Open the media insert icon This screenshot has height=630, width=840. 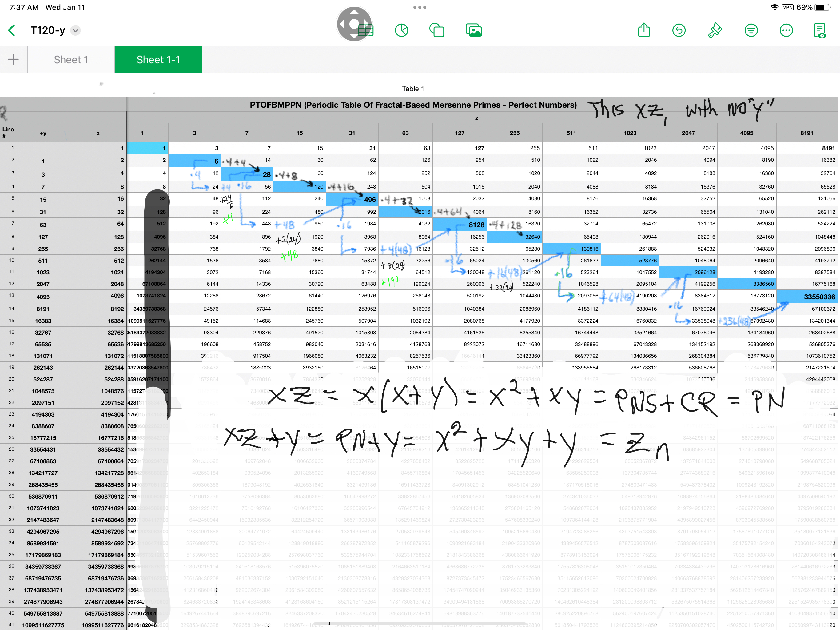click(x=474, y=30)
